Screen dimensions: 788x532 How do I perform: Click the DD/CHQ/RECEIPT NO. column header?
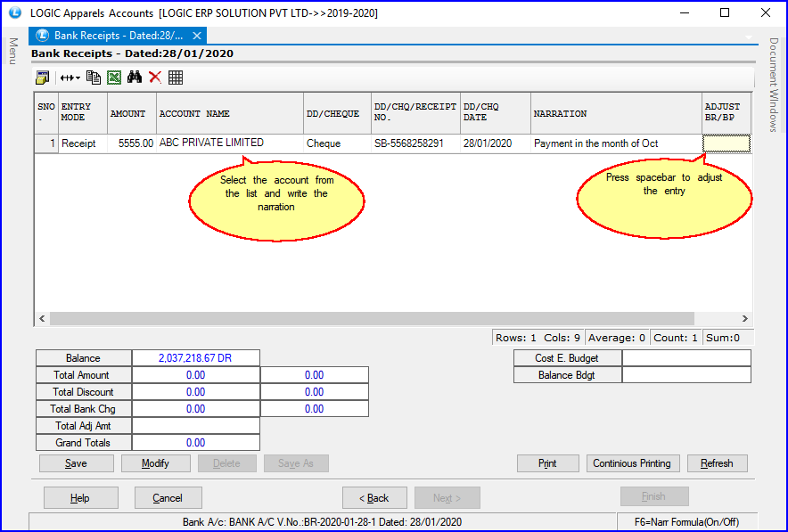[x=415, y=113]
